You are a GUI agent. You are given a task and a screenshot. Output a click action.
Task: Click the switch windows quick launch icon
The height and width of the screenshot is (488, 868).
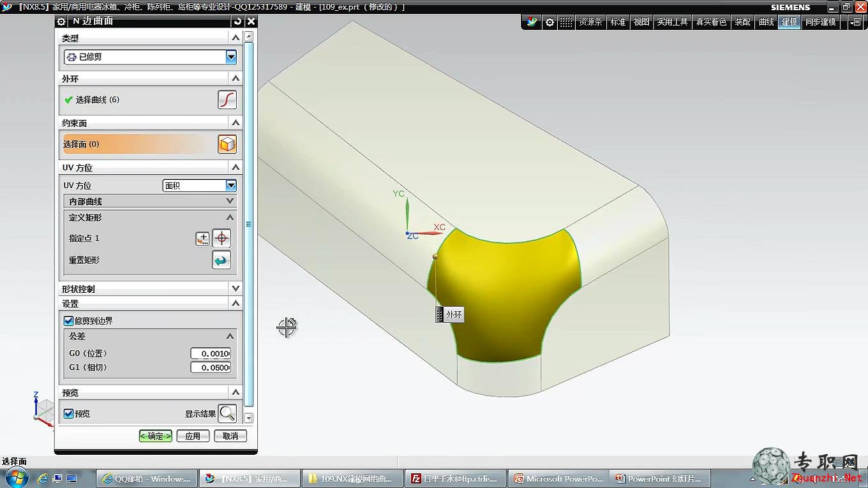(x=71, y=478)
